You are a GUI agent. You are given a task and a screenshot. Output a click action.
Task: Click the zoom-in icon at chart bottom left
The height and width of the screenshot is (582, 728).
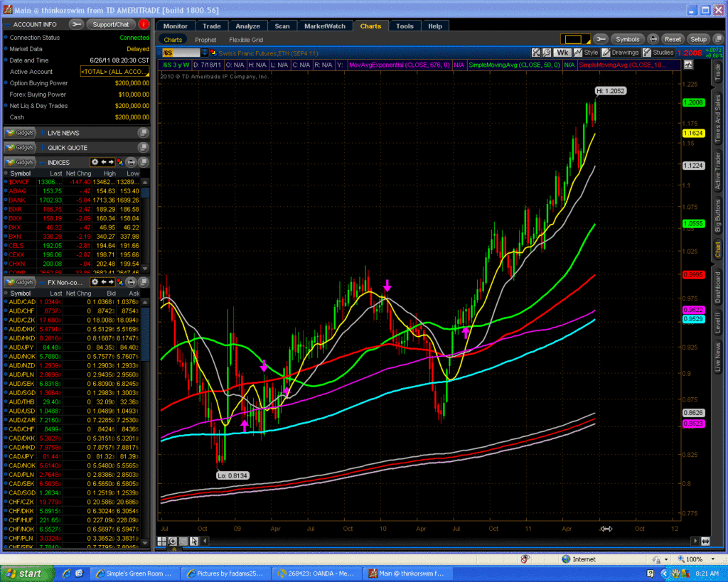point(173,541)
